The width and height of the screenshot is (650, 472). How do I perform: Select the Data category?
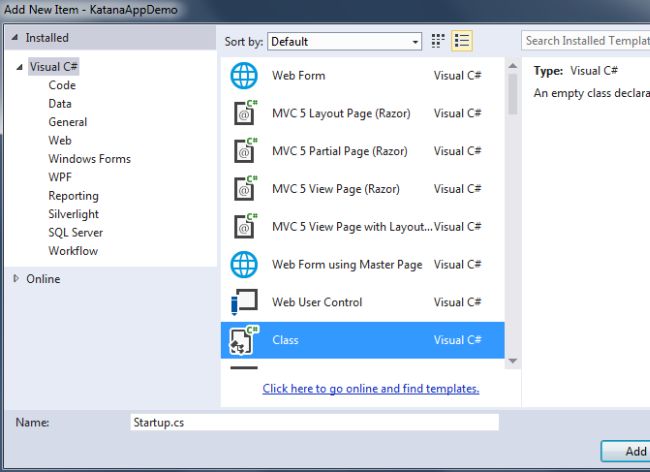click(60, 104)
